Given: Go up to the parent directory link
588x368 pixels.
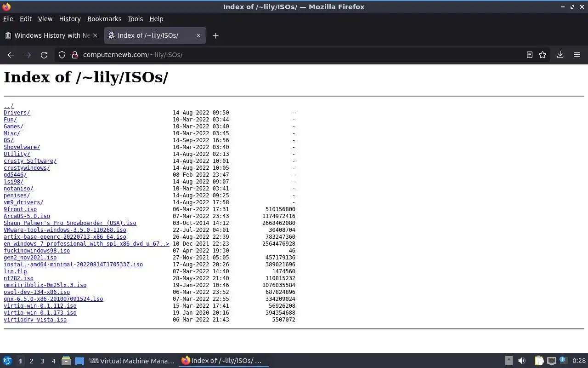Looking at the screenshot, I should coord(9,106).
